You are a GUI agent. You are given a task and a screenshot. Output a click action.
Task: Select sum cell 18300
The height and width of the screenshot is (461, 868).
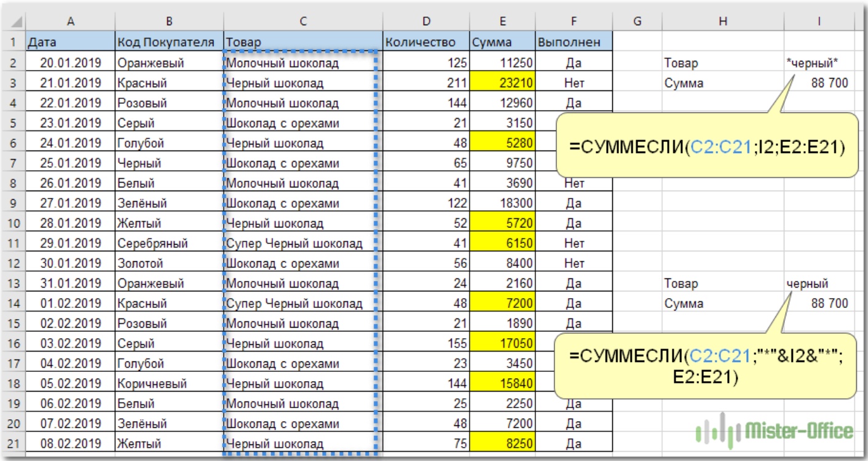(502, 203)
